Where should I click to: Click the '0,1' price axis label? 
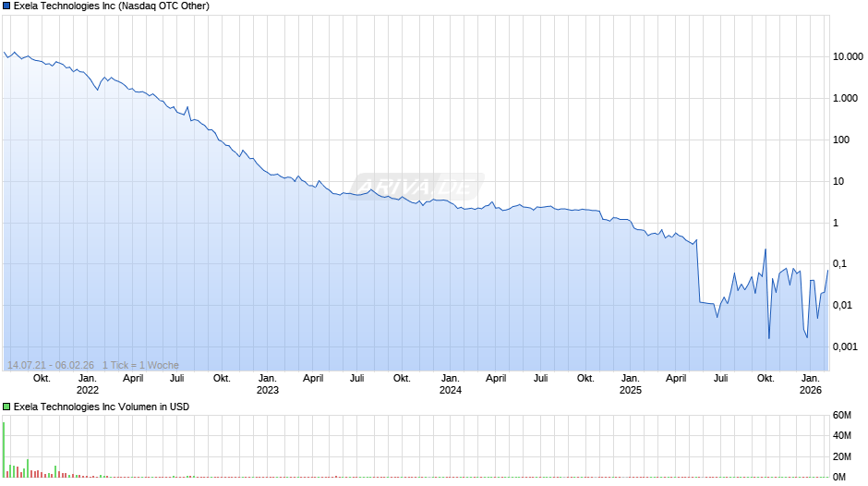point(839,263)
